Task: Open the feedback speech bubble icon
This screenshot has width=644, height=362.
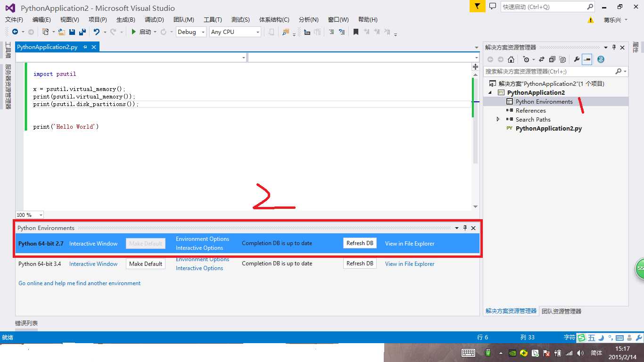Action: [x=493, y=7]
